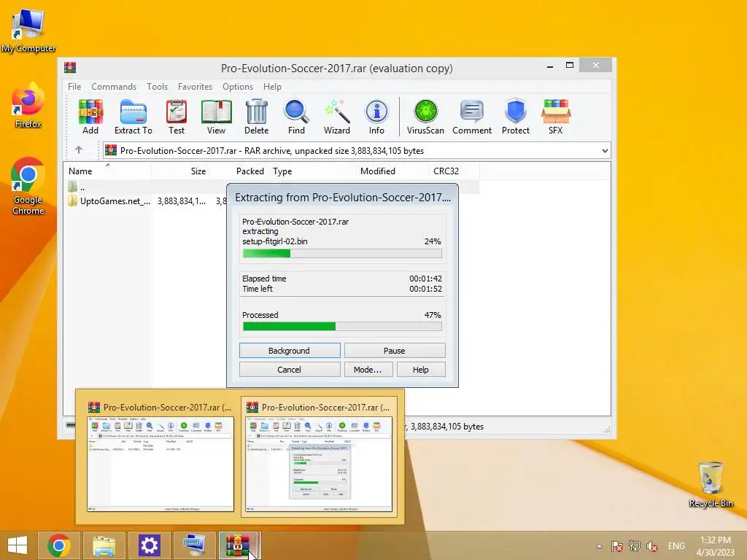Open the Help menu

tap(273, 87)
